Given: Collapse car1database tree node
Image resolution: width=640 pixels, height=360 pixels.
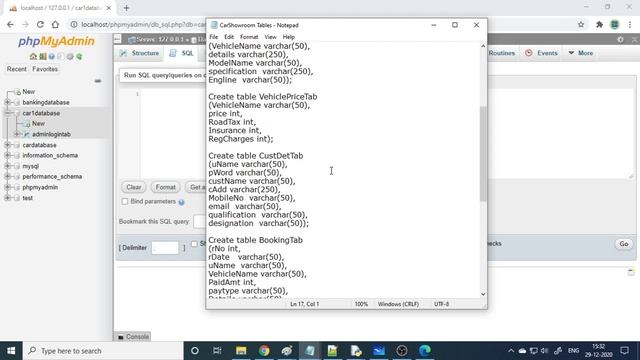Looking at the screenshot, I should coord(7,113).
